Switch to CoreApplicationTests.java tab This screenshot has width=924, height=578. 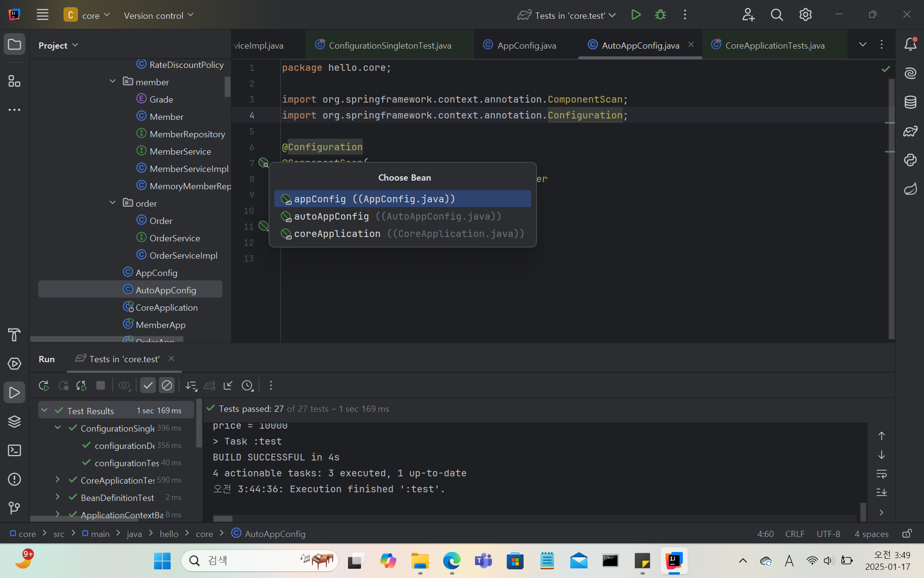click(774, 45)
